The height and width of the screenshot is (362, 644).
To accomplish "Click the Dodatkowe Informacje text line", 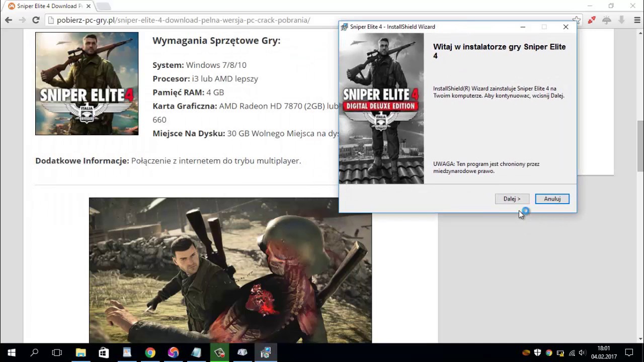I will tap(168, 161).
